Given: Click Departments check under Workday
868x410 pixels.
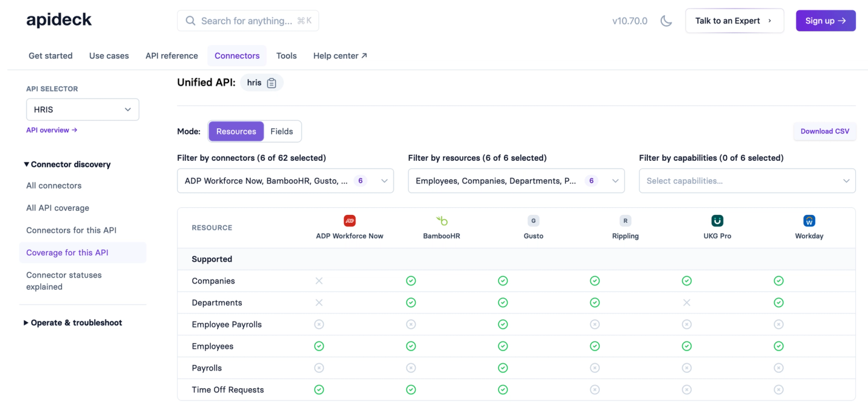Looking at the screenshot, I should click(x=779, y=303).
